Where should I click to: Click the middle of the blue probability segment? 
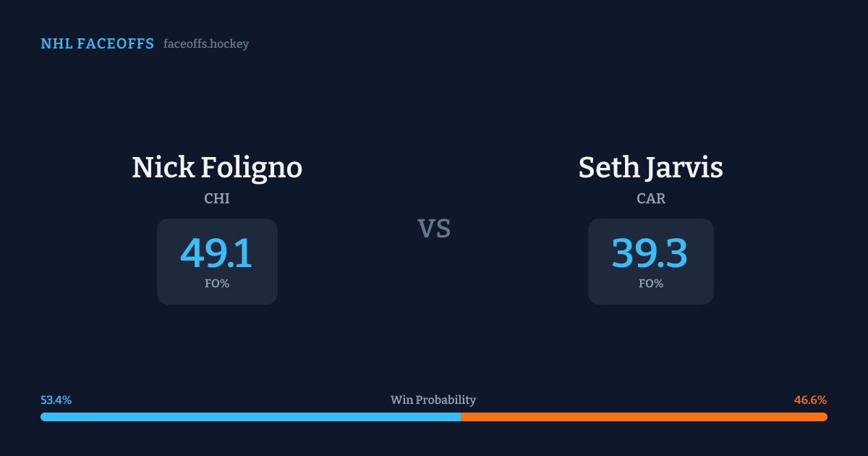tap(250, 417)
